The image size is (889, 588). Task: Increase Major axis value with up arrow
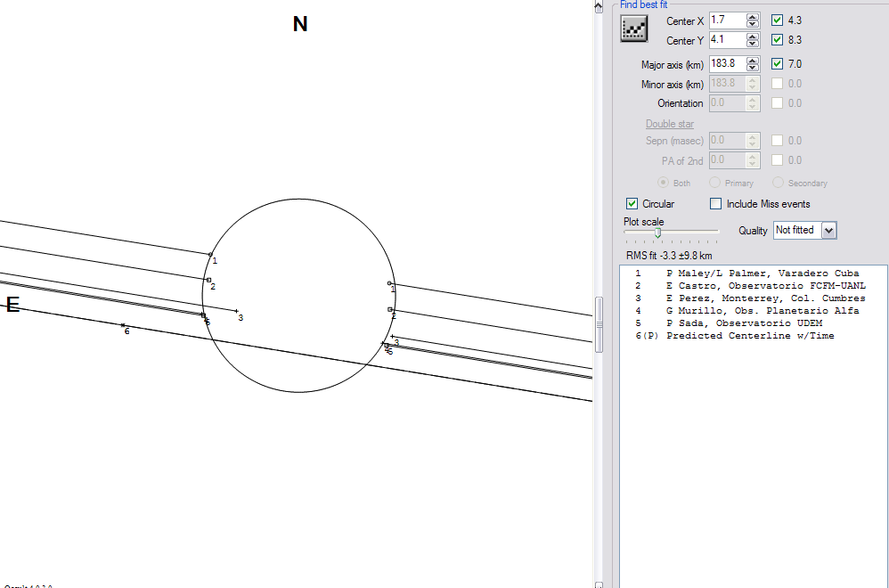pyautogui.click(x=753, y=61)
